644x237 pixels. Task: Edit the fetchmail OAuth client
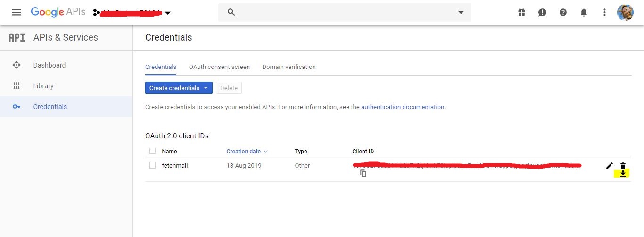click(610, 166)
